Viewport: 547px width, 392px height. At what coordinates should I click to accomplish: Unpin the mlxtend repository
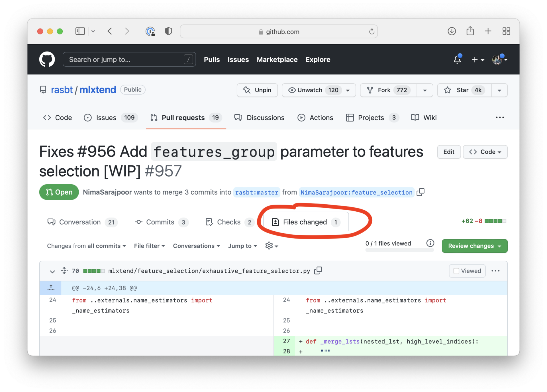[x=257, y=90]
